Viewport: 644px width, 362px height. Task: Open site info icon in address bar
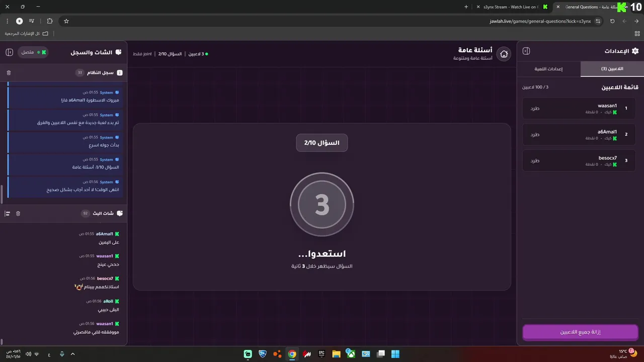(598, 21)
